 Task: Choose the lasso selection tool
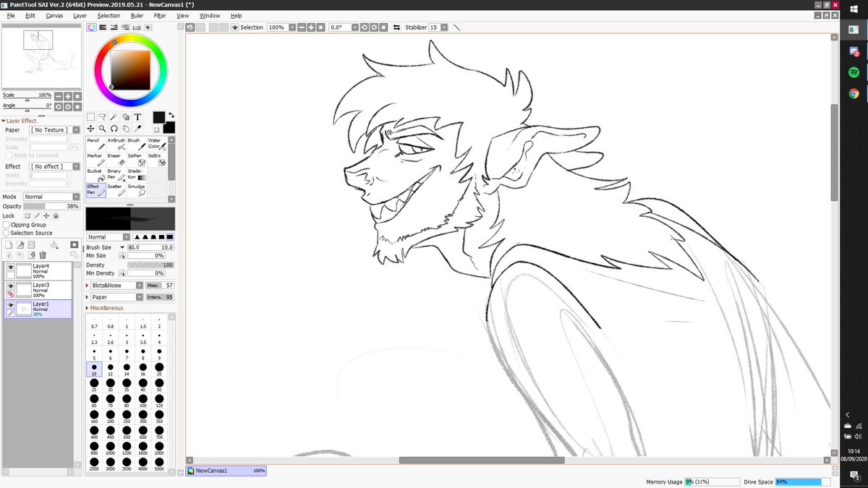(103, 116)
